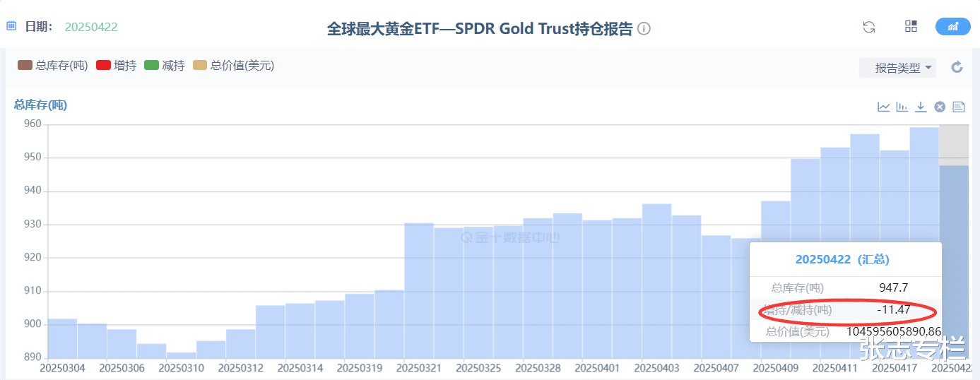The height and width of the screenshot is (380, 980).
Task: Click the bar for 20250304
Action: (x=62, y=338)
